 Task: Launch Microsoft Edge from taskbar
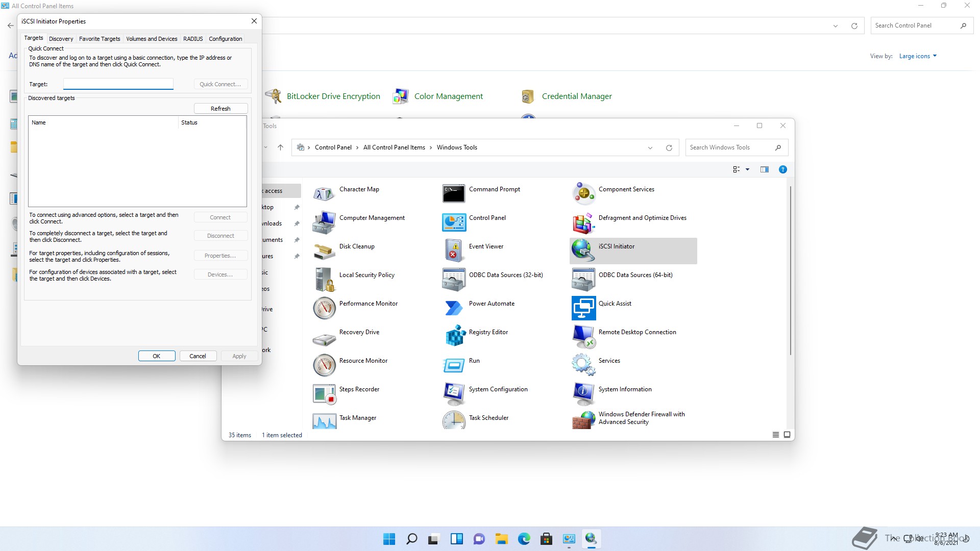point(524,539)
